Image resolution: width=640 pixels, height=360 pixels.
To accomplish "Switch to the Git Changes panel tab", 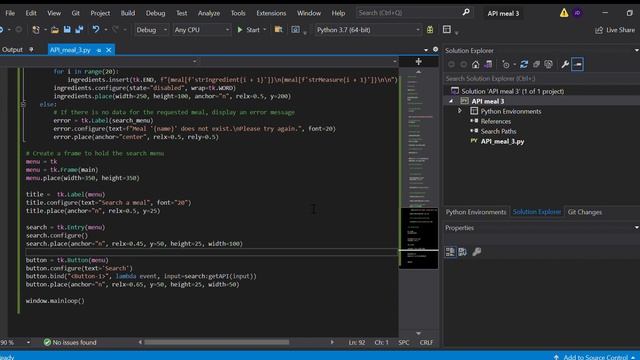I will (584, 212).
